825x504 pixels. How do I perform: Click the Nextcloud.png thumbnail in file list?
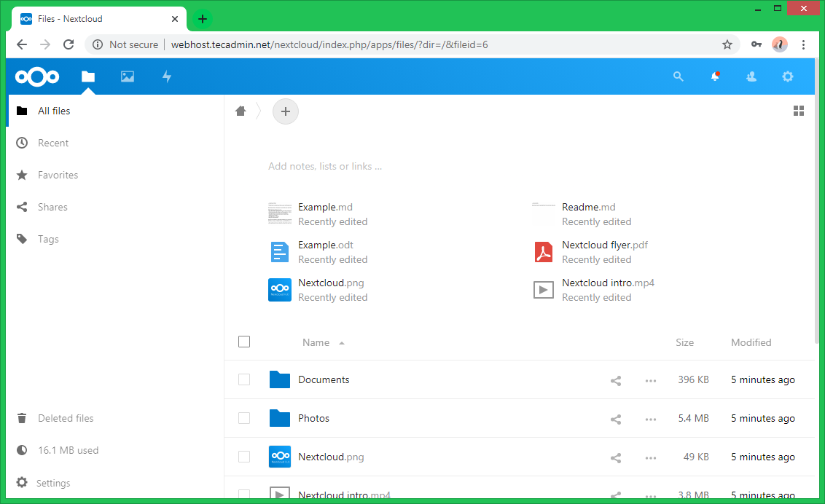point(280,456)
